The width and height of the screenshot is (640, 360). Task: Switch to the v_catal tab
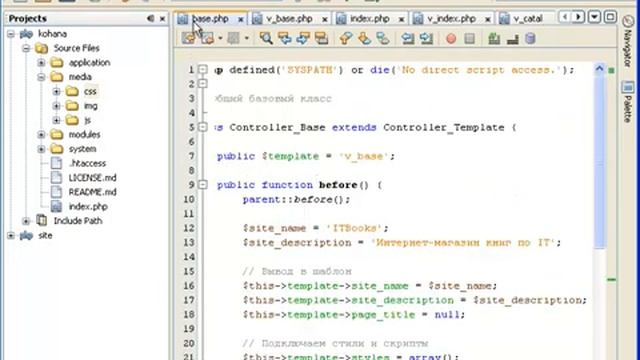coord(528,19)
